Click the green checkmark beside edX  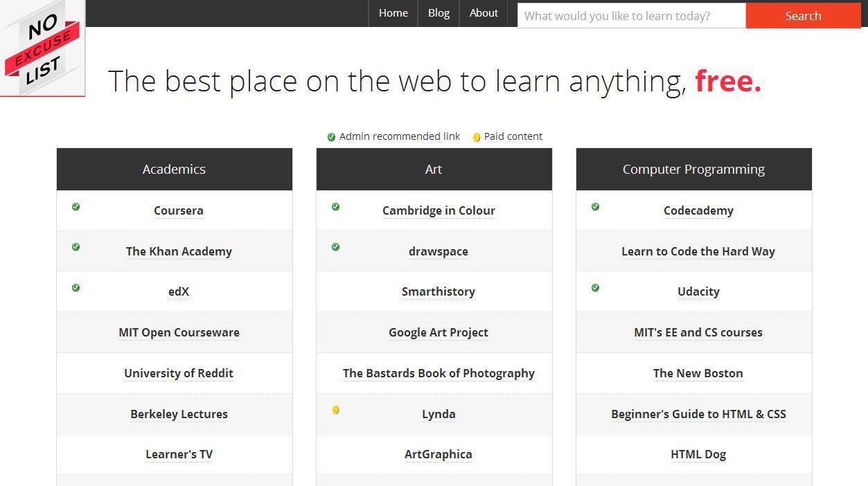coord(76,288)
